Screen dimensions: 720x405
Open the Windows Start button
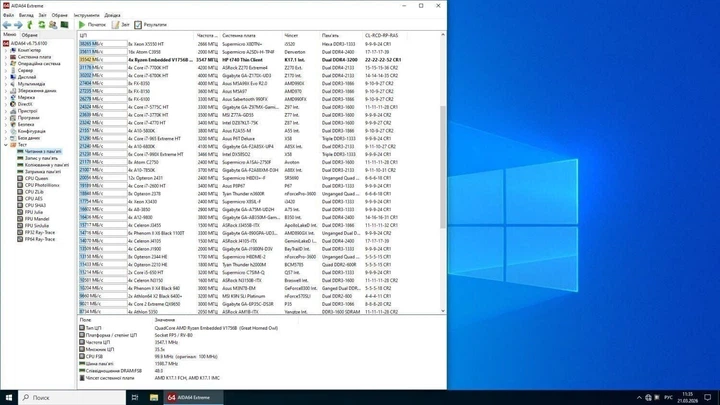click(9, 398)
